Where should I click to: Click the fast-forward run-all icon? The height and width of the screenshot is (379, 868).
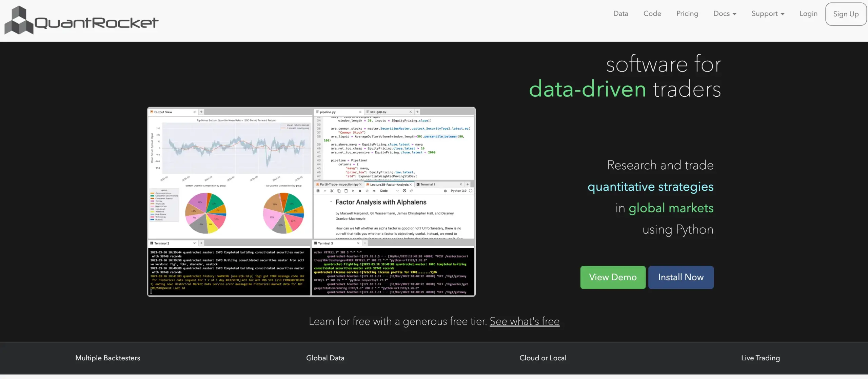pyautogui.click(x=374, y=191)
